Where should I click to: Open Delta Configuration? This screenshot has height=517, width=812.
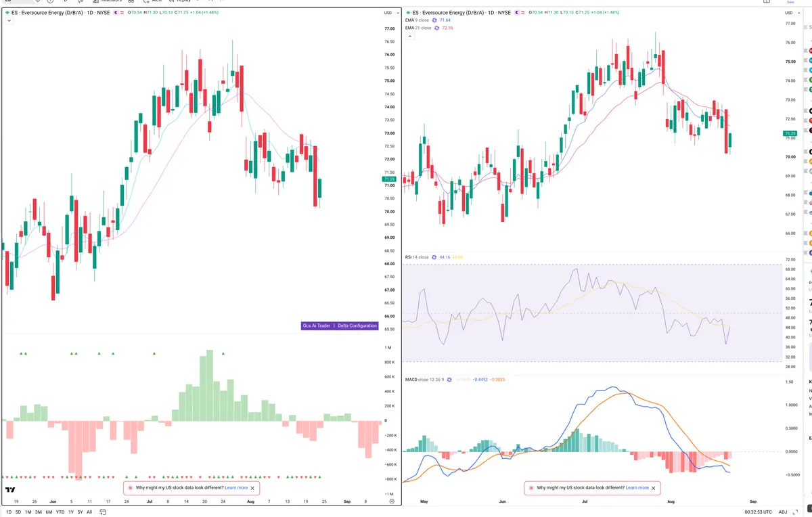(x=357, y=325)
